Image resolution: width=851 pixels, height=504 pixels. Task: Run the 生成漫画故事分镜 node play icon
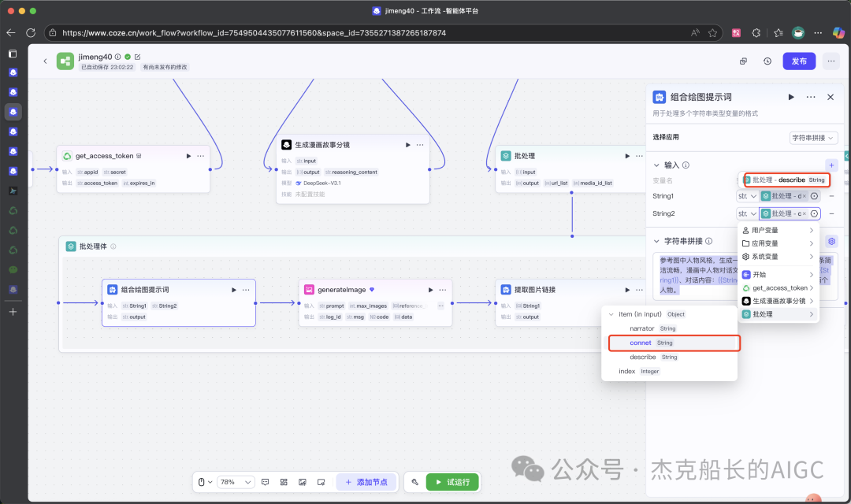[x=407, y=145]
